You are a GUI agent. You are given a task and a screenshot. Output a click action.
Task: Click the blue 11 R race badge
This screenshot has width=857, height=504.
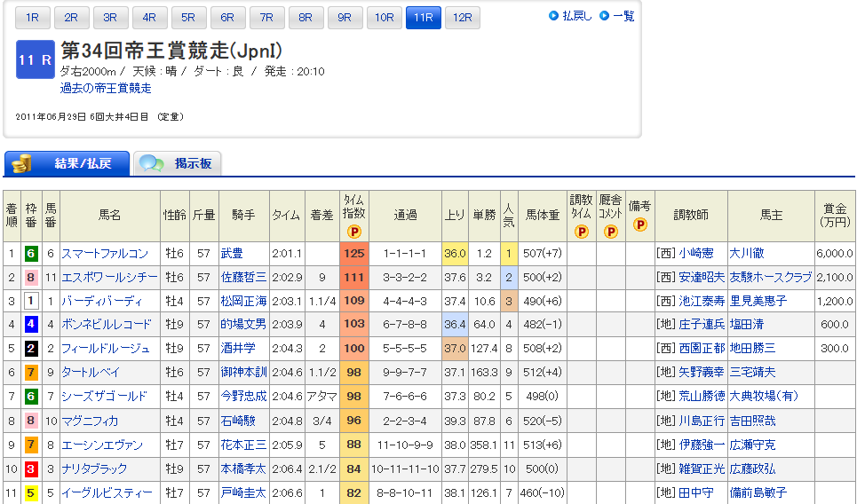tap(36, 59)
